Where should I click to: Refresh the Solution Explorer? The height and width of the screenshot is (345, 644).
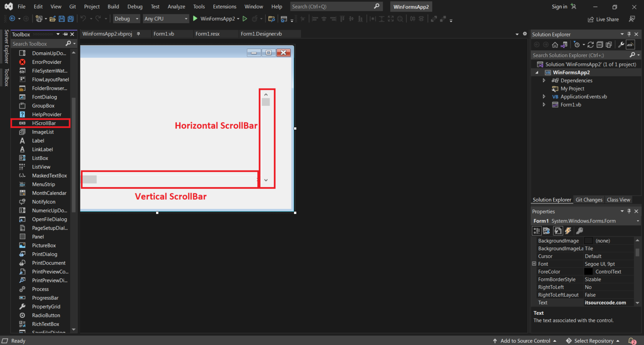click(x=590, y=44)
